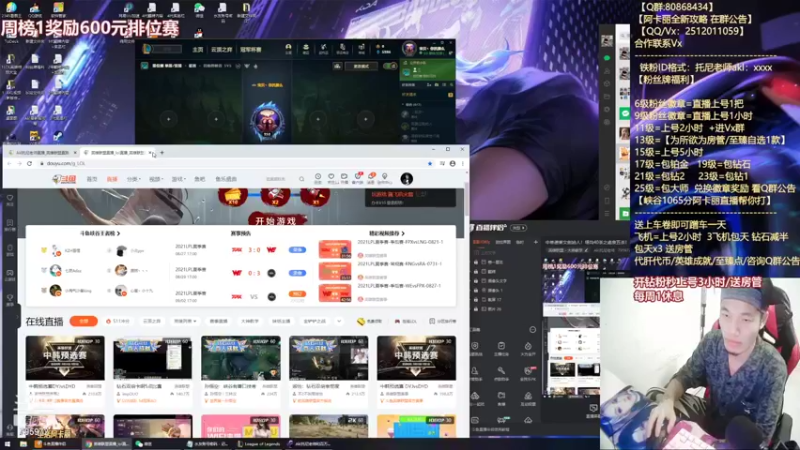This screenshot has width=800, height=450.
Task: Open the 英雄列表 filter dropdown
Action: click(x=185, y=321)
